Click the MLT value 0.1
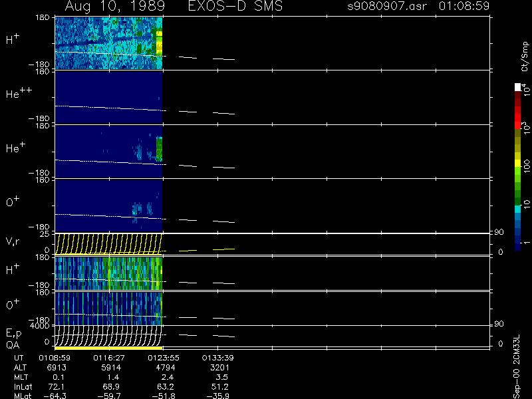 coord(59,377)
